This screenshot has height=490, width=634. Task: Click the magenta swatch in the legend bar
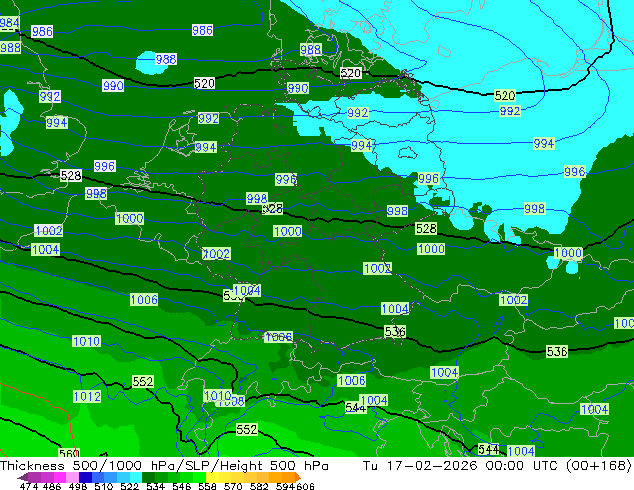60,477
